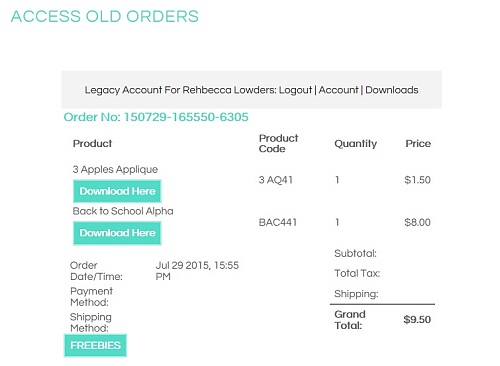Click the $1.50 price value
The width and height of the screenshot is (500, 366).
point(417,180)
